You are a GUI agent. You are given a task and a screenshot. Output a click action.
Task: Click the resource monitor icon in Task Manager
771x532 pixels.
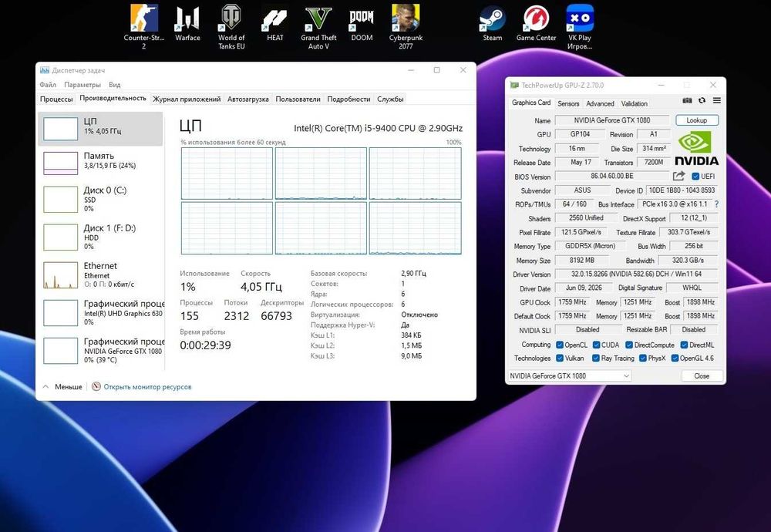pyautogui.click(x=96, y=386)
